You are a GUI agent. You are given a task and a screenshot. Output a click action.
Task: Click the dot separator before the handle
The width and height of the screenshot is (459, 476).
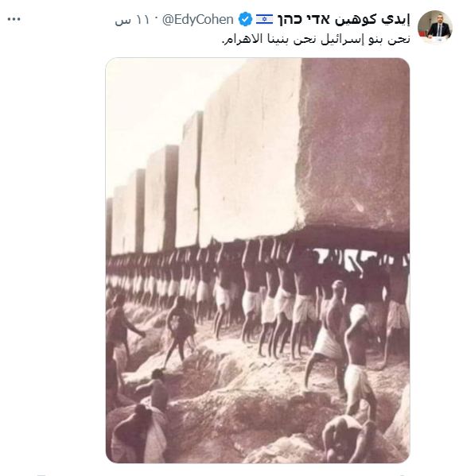click(x=156, y=20)
